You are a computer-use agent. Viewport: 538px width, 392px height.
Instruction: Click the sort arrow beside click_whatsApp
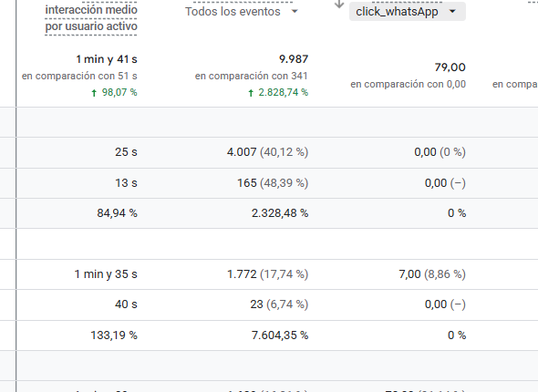tap(339, 5)
